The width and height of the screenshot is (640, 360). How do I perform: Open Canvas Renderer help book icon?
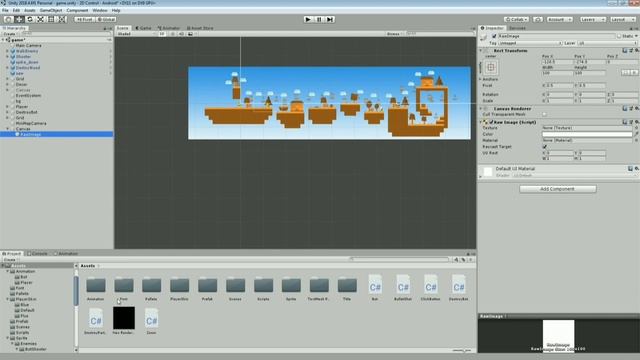point(625,109)
